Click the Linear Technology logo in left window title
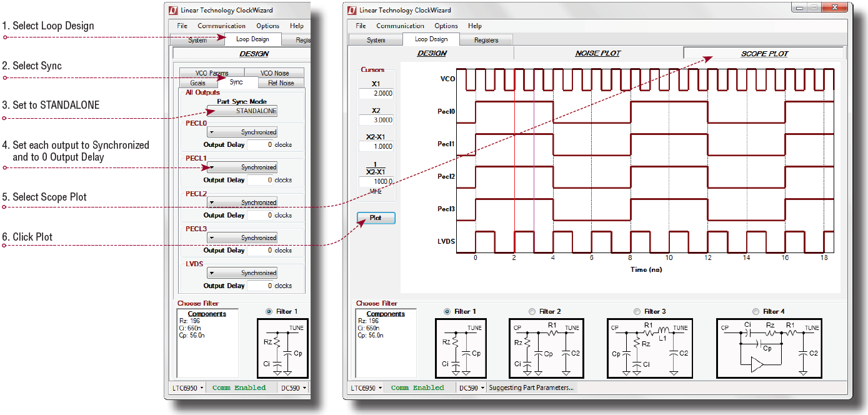The image size is (868, 415). 174,10
